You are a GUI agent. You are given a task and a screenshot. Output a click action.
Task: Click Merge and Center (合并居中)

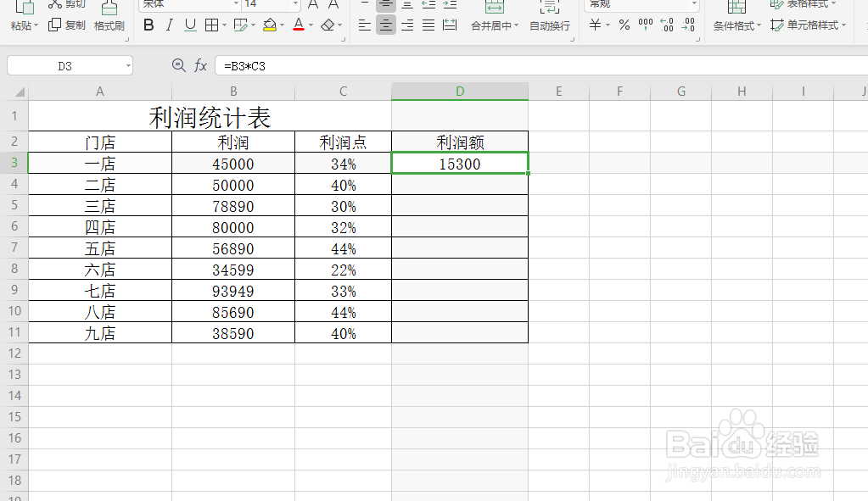pos(491,25)
